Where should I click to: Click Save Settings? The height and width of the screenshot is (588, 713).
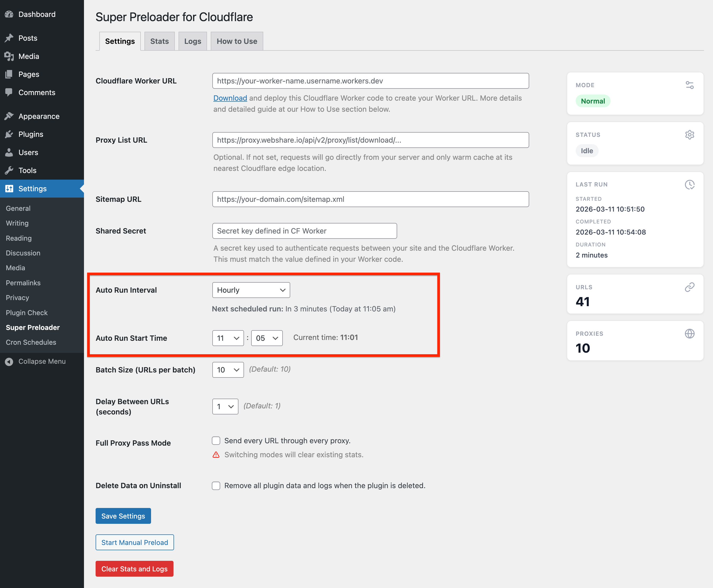pos(123,516)
